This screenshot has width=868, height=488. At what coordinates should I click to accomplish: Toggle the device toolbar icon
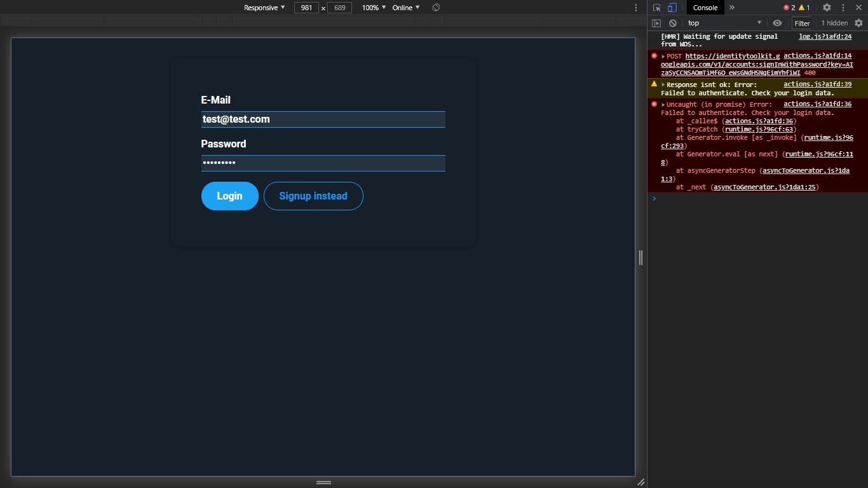[x=672, y=8]
